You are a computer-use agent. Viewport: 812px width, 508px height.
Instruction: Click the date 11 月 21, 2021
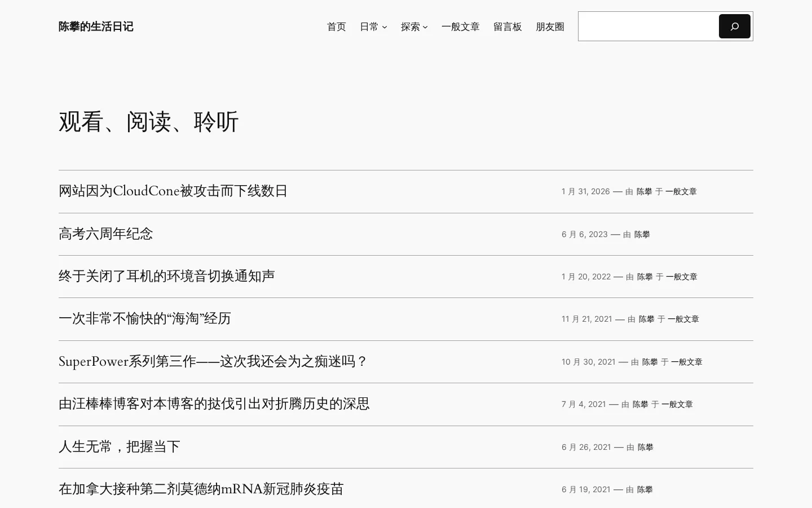587,319
